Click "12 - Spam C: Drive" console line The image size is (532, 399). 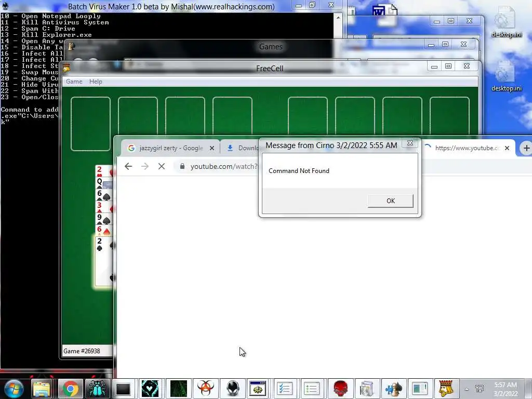pyautogui.click(x=37, y=29)
